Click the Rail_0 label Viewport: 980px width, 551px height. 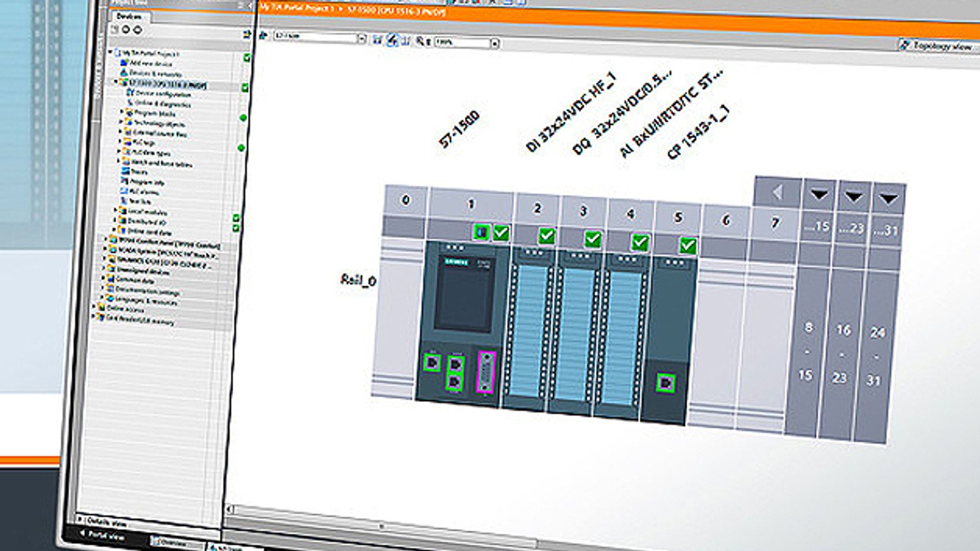(358, 280)
